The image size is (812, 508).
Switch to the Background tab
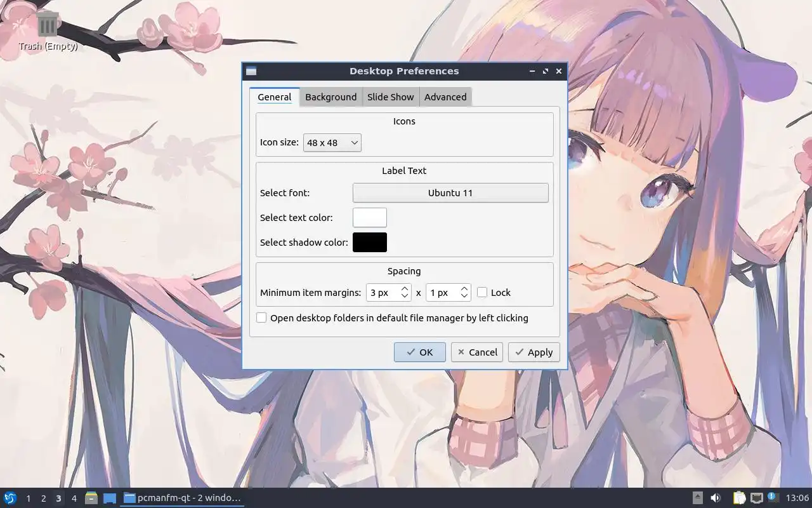[x=331, y=97]
